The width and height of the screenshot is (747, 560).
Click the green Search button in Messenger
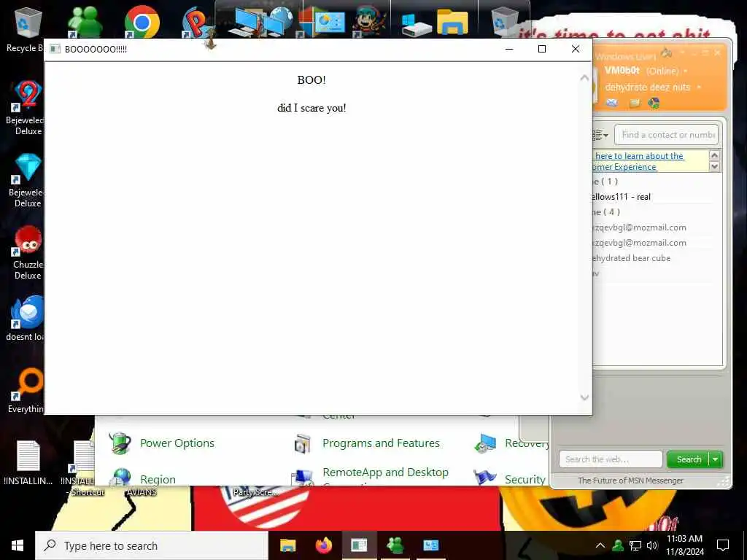pos(688,459)
